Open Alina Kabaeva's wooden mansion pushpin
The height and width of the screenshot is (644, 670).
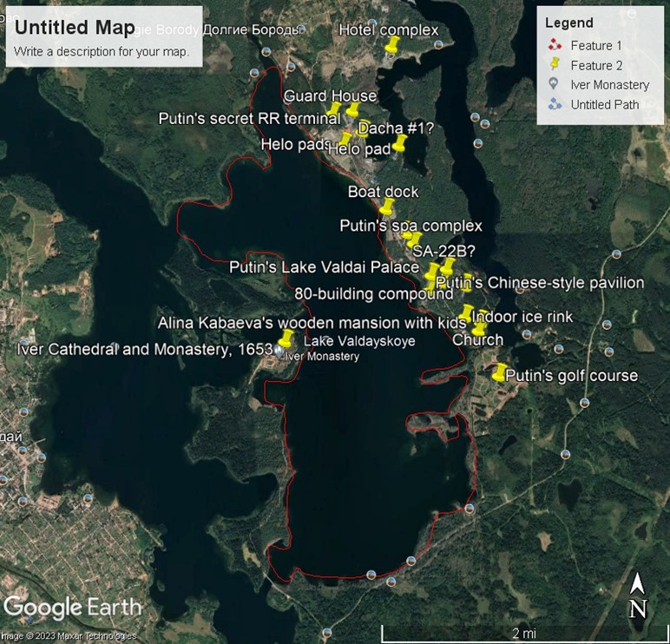click(285, 338)
